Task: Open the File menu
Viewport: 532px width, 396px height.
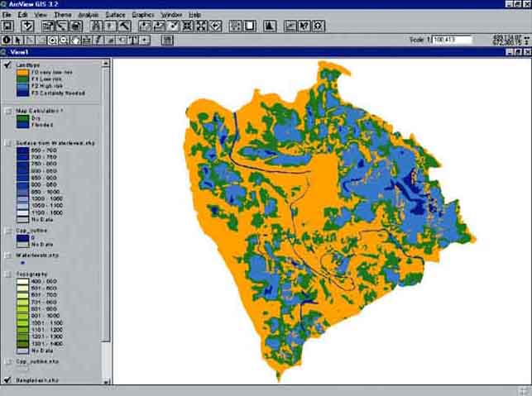Action: click(x=7, y=15)
